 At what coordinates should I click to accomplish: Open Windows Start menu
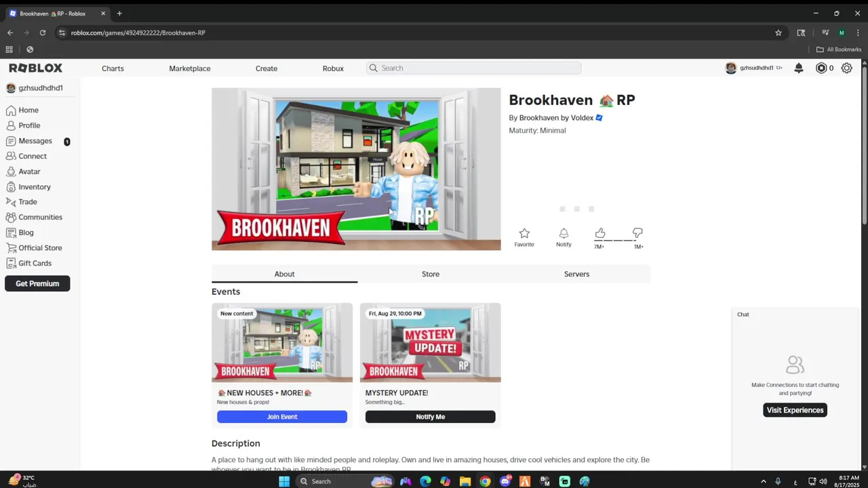point(284,481)
